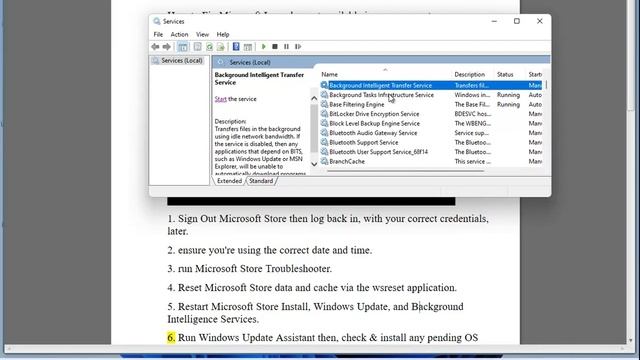The width and height of the screenshot is (640, 360).
Task: Click gear icon beside BranchCache
Action: pos(324,161)
